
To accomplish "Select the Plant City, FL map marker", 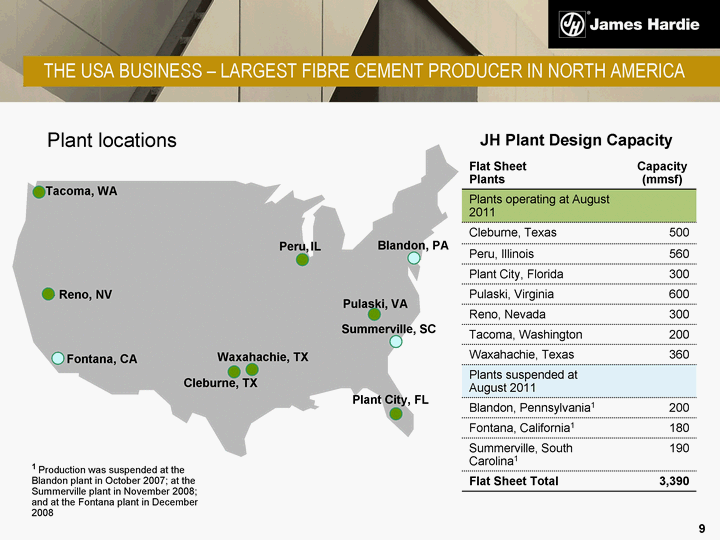I will point(395,413).
